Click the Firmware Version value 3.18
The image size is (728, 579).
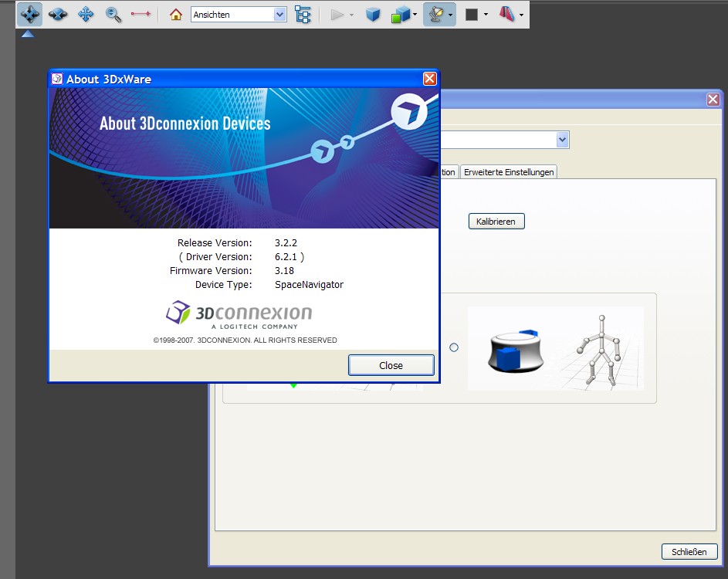[x=284, y=271]
